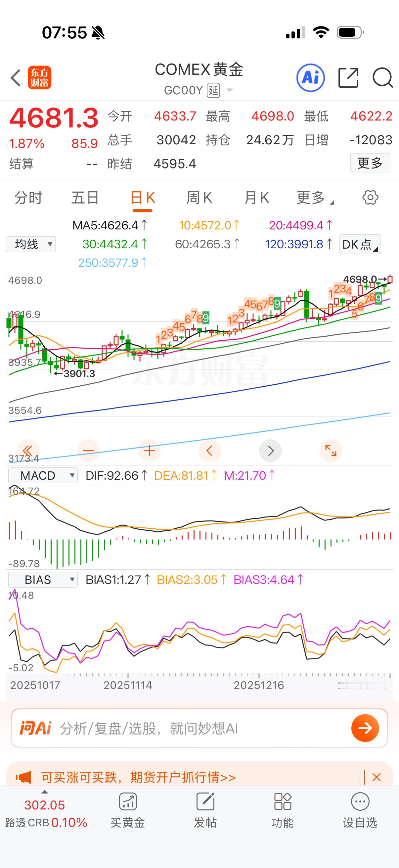Tap the light-blue MA250:3577.9 value
The image size is (399, 868).
(112, 263)
